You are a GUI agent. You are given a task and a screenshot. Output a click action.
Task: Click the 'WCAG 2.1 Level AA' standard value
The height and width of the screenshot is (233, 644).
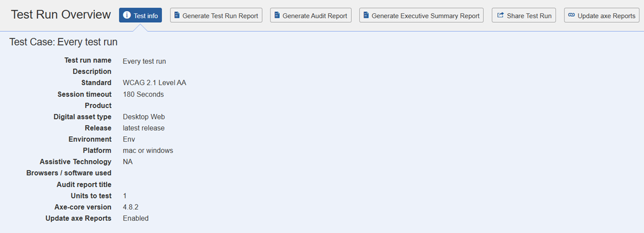point(154,83)
